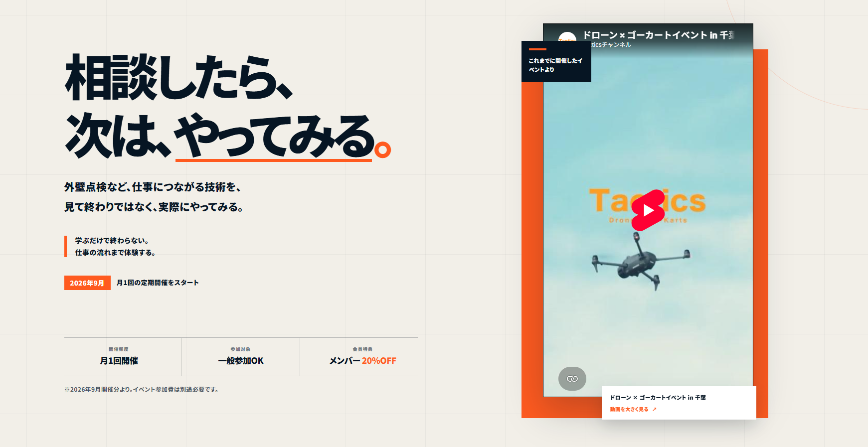Image resolution: width=868 pixels, height=447 pixels.
Task: Click the ※2026年9月開催分より footnote
Action: 142,390
